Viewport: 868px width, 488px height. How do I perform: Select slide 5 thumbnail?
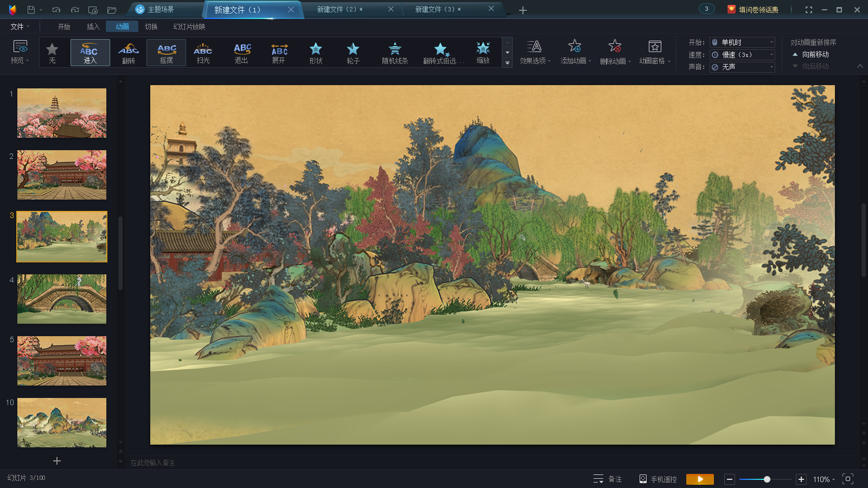pyautogui.click(x=62, y=361)
